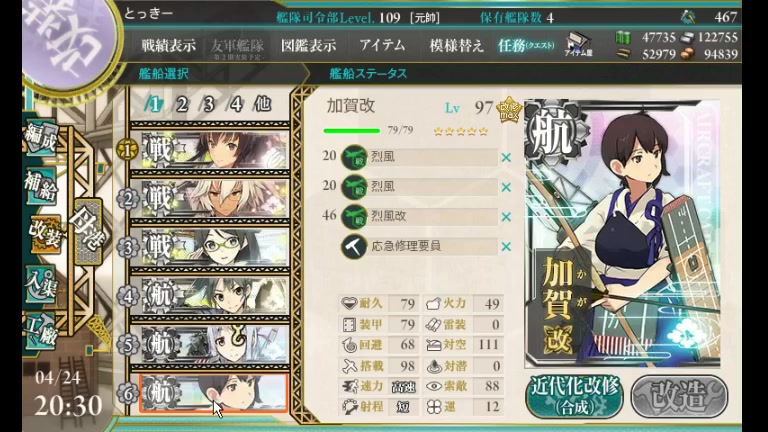Select the 改装 remodel icon

coord(45,235)
